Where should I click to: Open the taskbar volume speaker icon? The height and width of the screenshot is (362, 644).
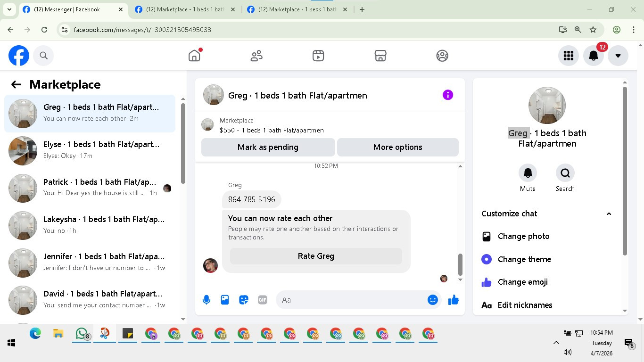(568, 352)
